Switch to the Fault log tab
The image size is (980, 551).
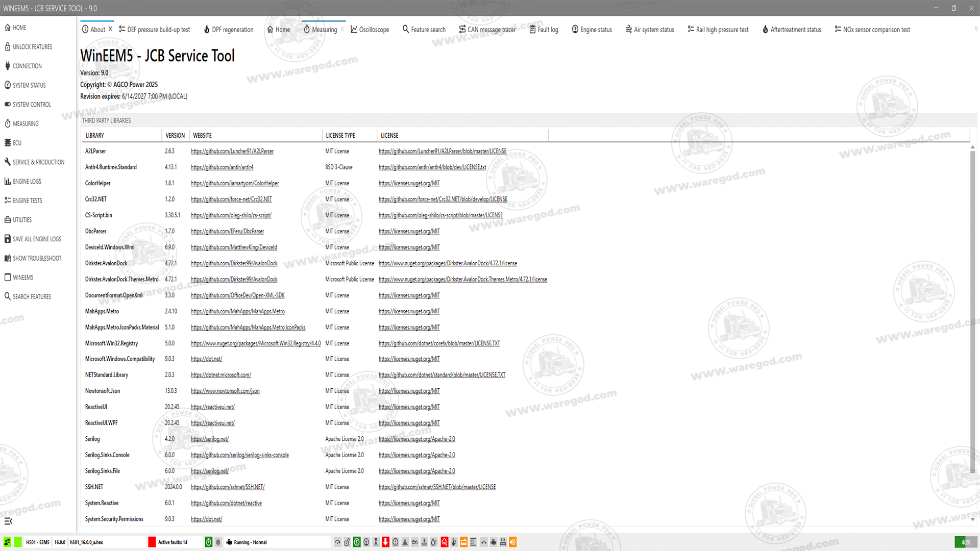pos(544,30)
